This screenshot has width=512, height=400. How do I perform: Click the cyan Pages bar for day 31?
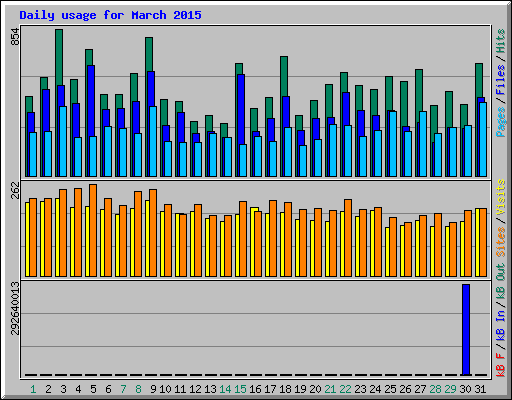click(483, 139)
